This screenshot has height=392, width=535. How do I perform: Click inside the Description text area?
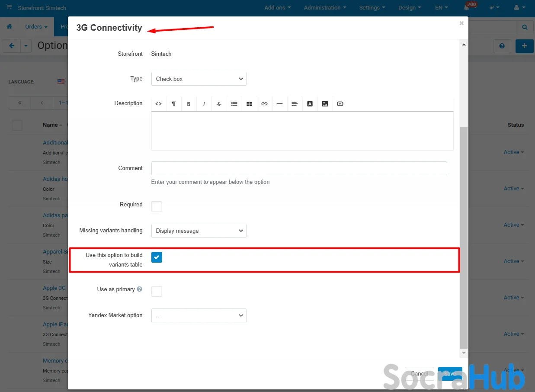tap(302, 131)
